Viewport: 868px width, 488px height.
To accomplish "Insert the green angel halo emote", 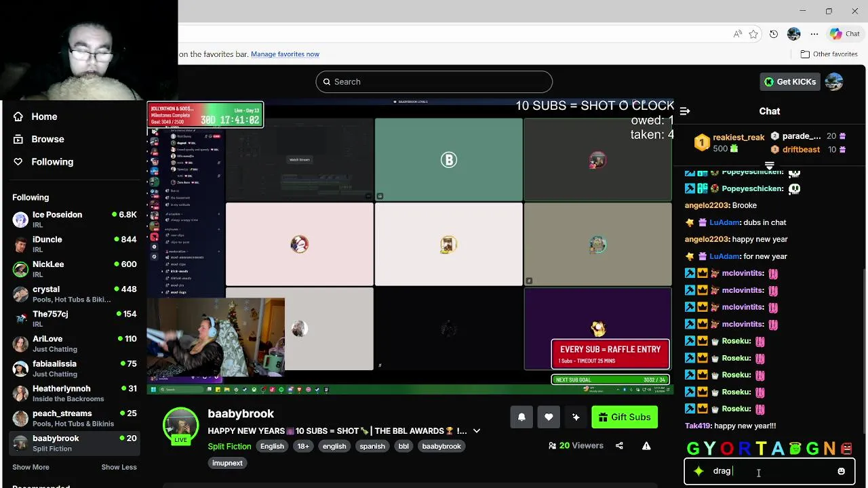I will [x=795, y=448].
